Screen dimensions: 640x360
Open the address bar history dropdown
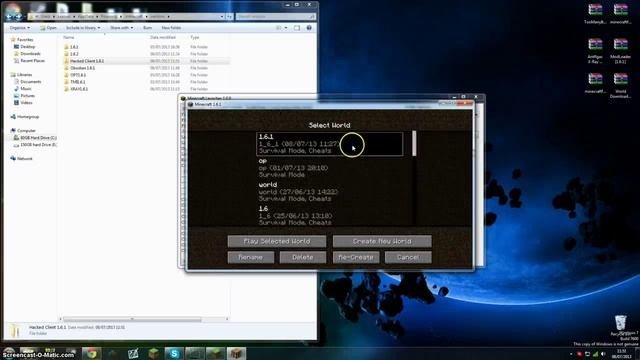[222, 16]
